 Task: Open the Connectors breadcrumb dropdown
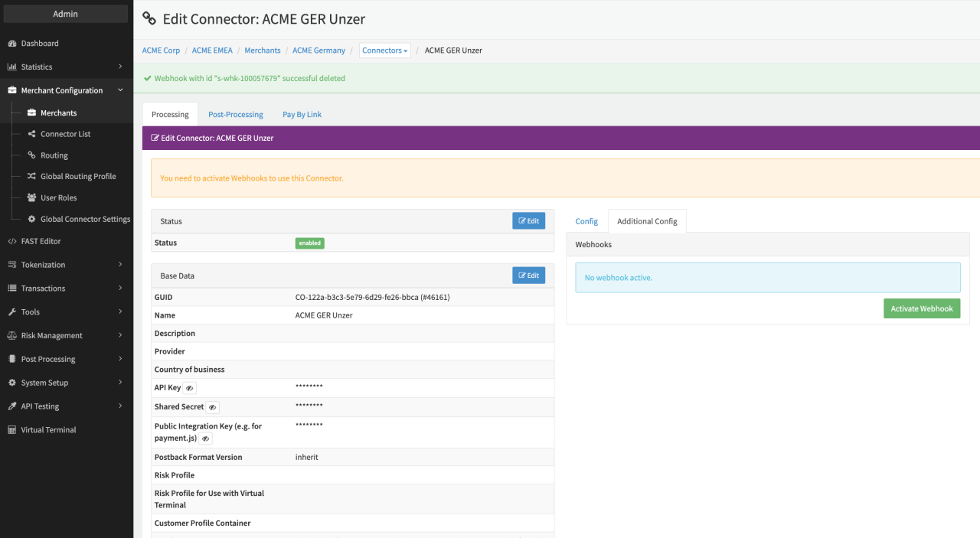[385, 51]
